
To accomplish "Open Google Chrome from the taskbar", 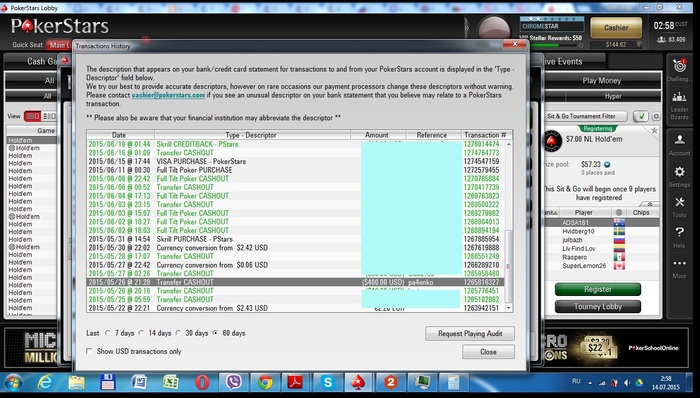I will click(x=265, y=382).
